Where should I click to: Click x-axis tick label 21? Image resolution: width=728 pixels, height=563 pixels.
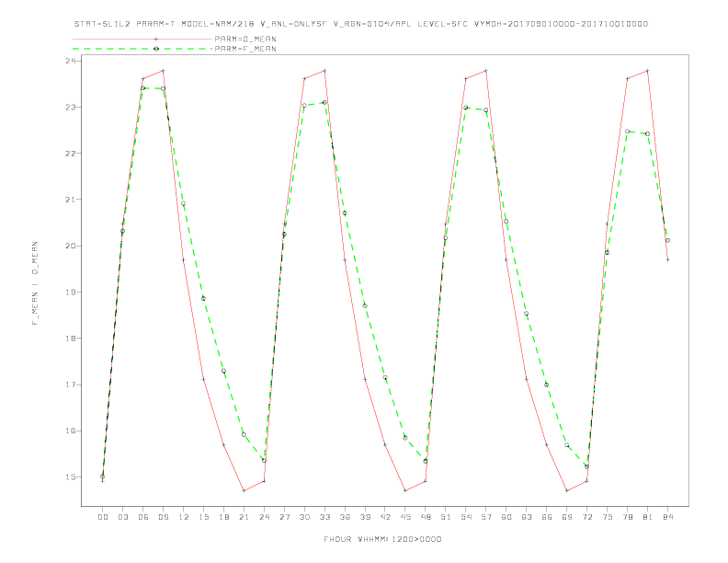click(244, 517)
